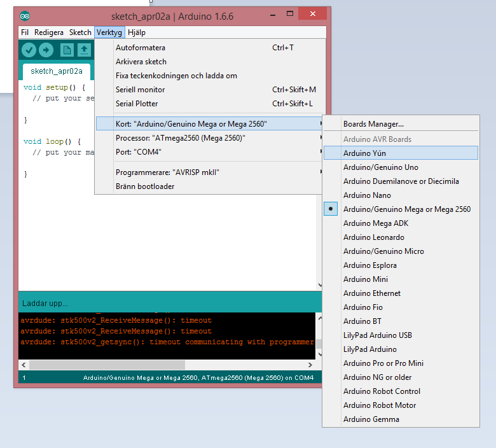Click the Open sketch up-arrow icon
The image size is (496, 448).
[x=84, y=50]
